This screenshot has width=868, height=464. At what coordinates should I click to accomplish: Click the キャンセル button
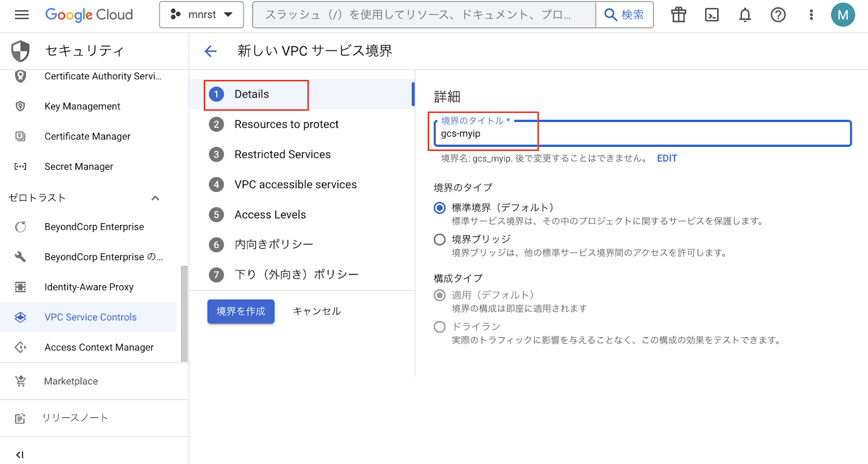pyautogui.click(x=317, y=312)
